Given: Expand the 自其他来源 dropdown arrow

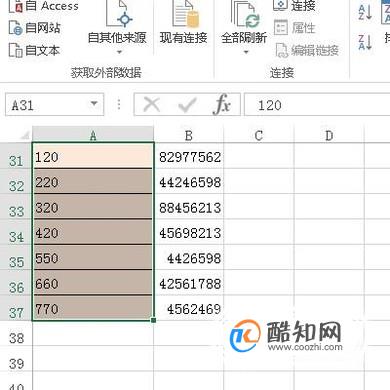Looking at the screenshot, I should click(x=119, y=52).
